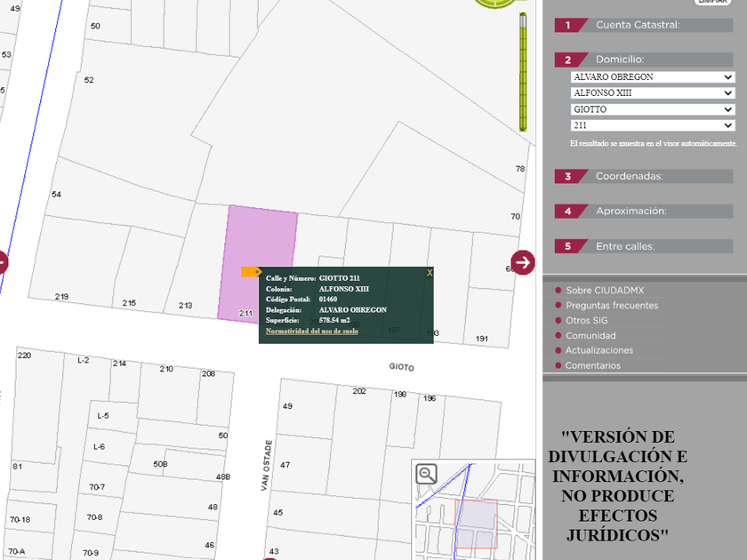Open the 211 street number dropdown

653,125
